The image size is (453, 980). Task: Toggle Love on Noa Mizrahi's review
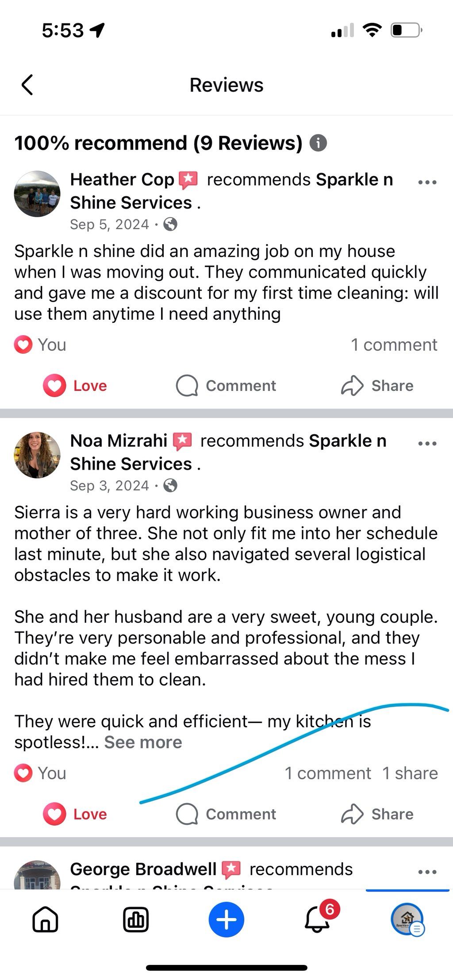pos(75,814)
